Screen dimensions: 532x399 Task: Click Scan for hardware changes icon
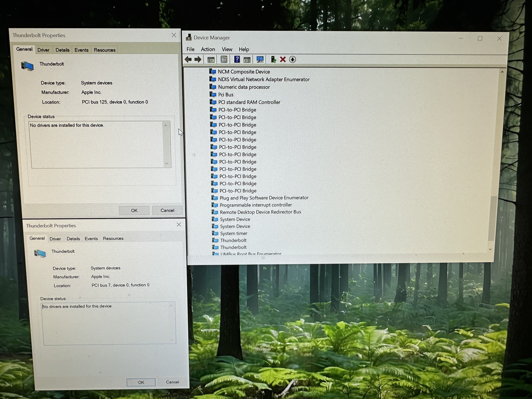pyautogui.click(x=260, y=59)
